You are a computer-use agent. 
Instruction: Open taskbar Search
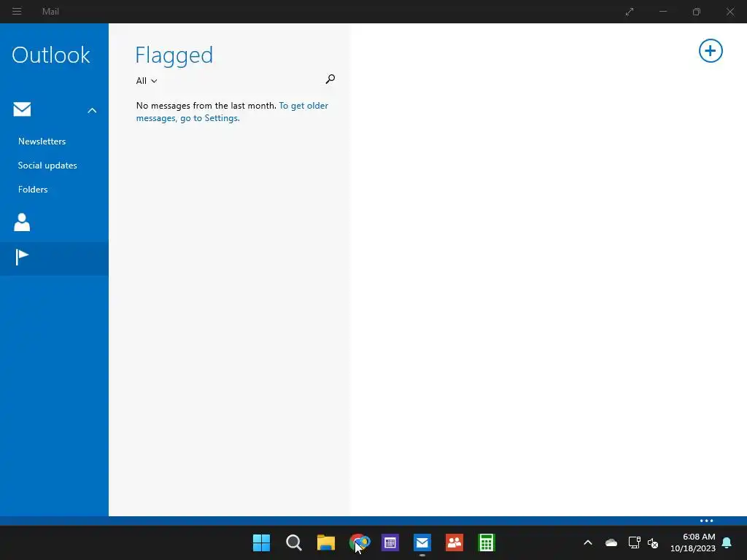pos(293,542)
